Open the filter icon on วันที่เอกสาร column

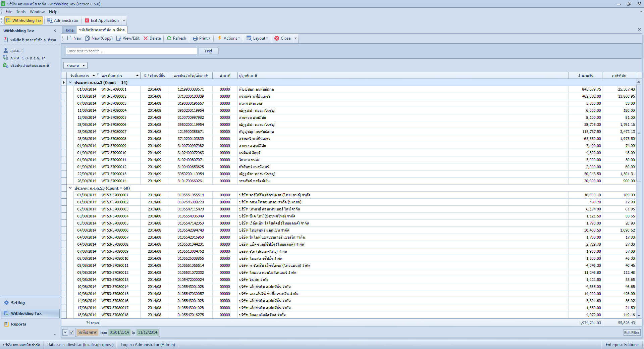coord(98,74)
